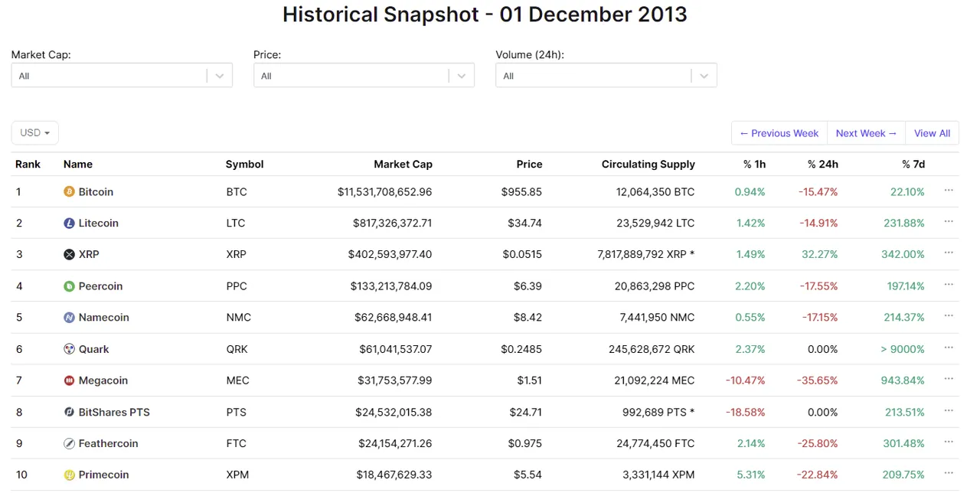
Task: Click the Megacoin coin logo icon
Action: [x=69, y=380]
